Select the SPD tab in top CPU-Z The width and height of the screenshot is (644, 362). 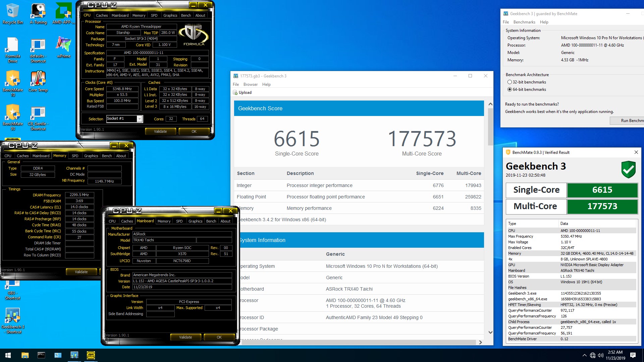pyautogui.click(x=154, y=15)
